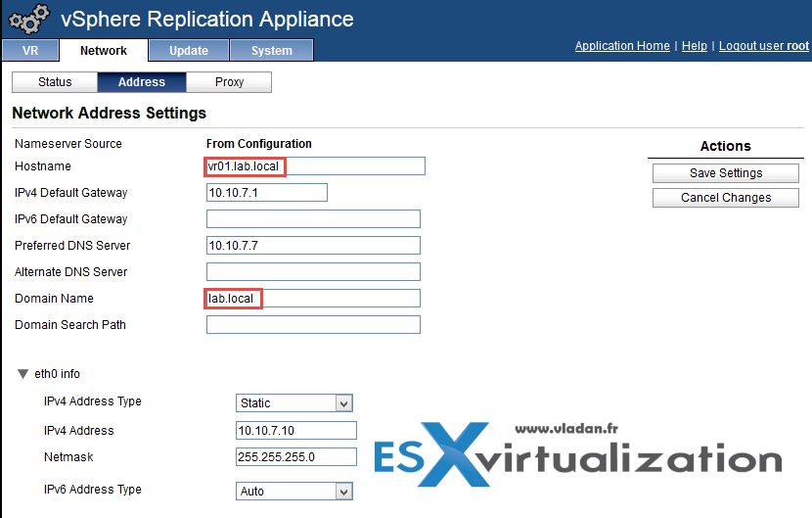The width and height of the screenshot is (812, 518).
Task: Edit the Domain Name field
Action: coord(313,298)
